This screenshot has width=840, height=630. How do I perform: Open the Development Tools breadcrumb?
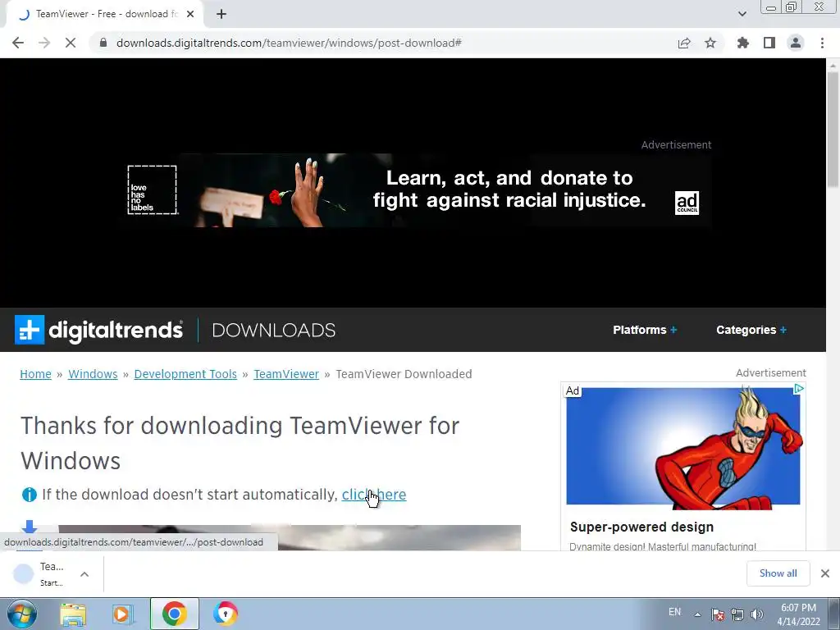point(185,374)
